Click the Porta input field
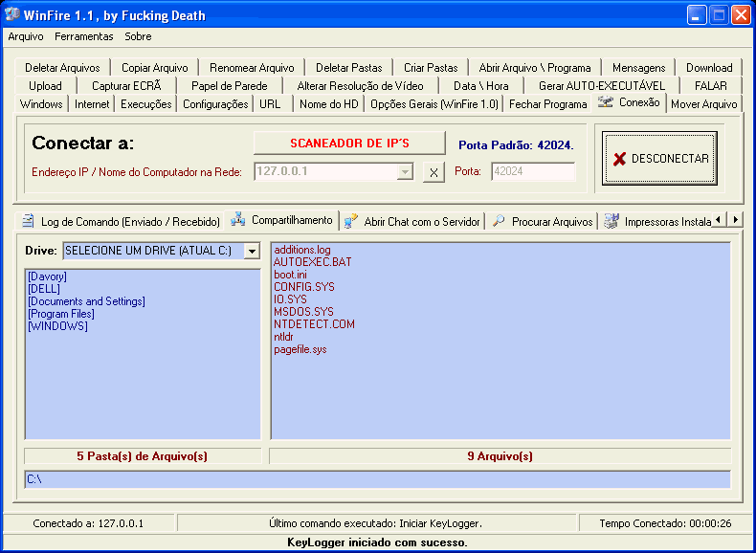Screen dimensions: 756x553 click(x=532, y=172)
